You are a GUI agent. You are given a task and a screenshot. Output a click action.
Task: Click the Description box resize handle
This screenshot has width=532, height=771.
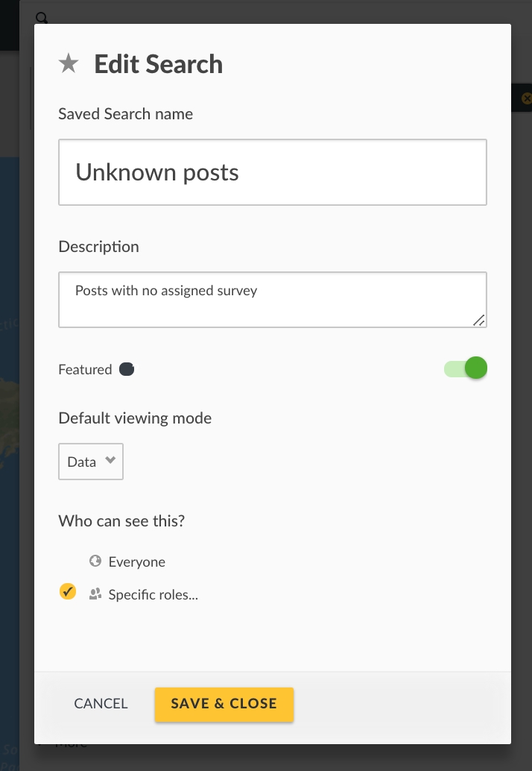(x=478, y=321)
